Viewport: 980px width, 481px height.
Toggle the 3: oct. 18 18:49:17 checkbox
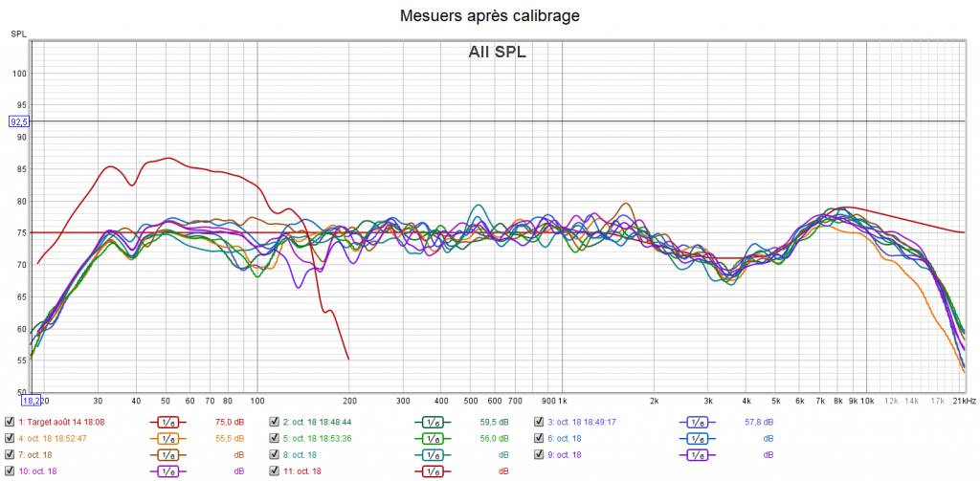tap(539, 422)
